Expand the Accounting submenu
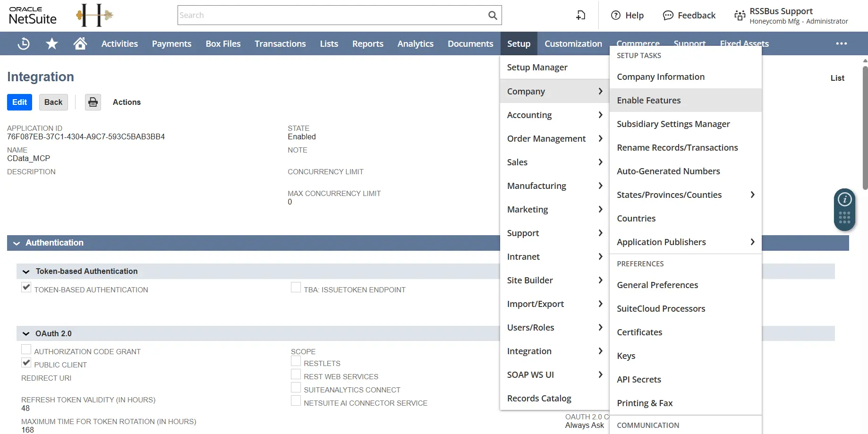This screenshot has width=868, height=434. pyautogui.click(x=529, y=115)
